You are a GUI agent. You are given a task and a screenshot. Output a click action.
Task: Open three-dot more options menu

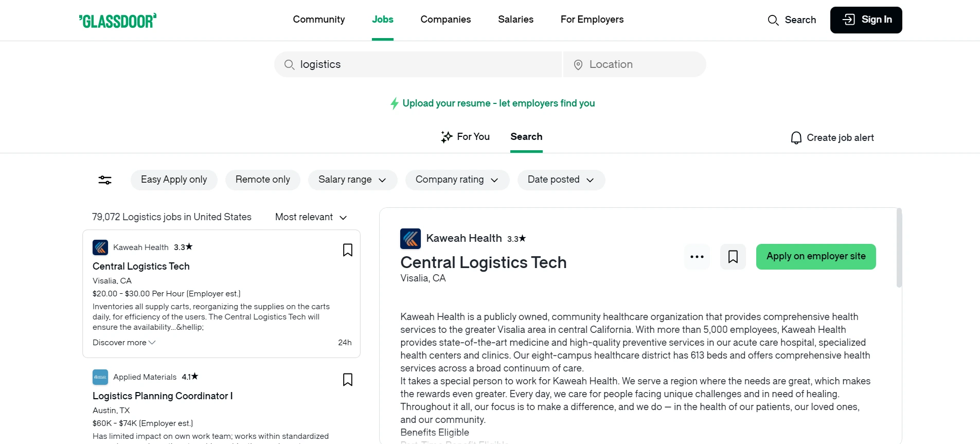[697, 257]
